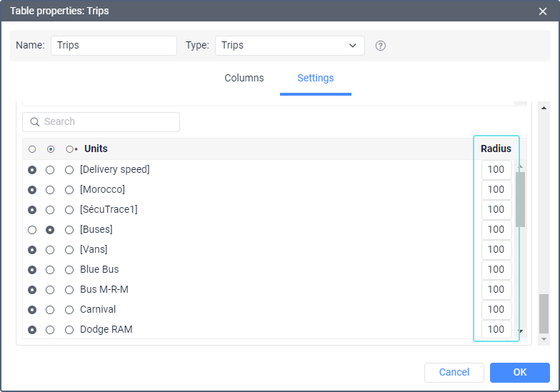This screenshot has height=392, width=560.
Task: Edit radius value for [Buses]
Action: point(496,230)
